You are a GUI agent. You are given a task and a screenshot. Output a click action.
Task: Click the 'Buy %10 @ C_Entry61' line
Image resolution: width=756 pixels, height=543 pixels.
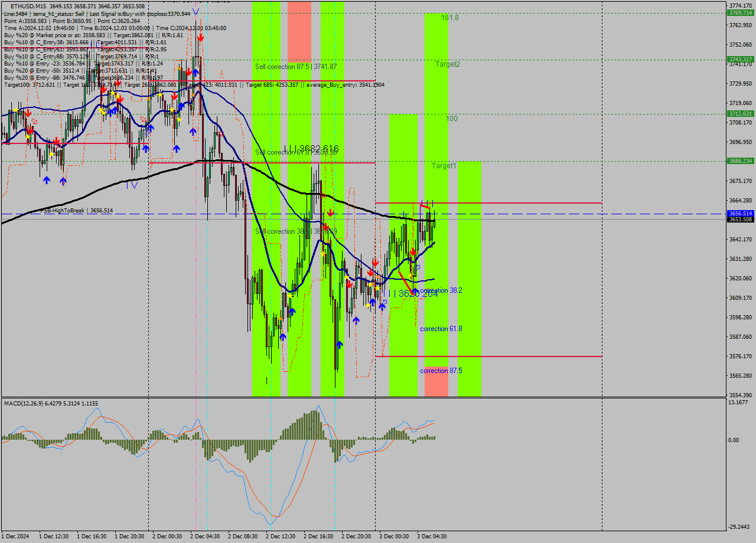(x=85, y=50)
